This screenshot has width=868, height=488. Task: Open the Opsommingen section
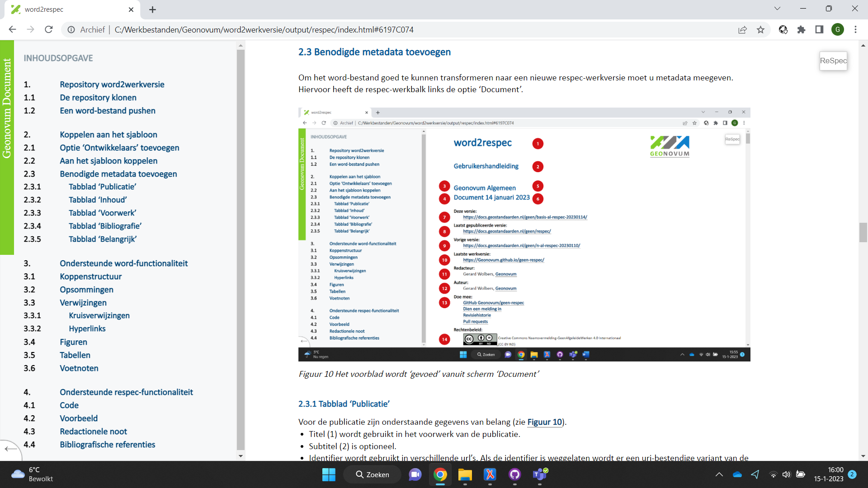(86, 290)
